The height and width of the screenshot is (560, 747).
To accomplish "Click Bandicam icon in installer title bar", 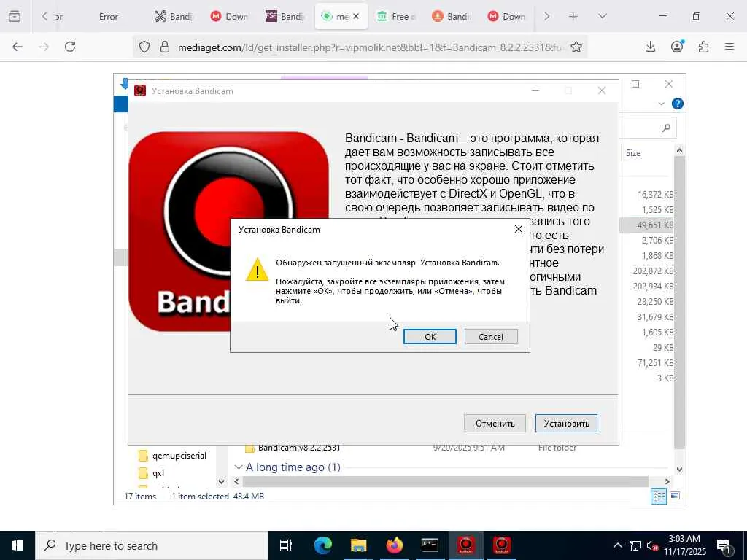I will (x=140, y=90).
